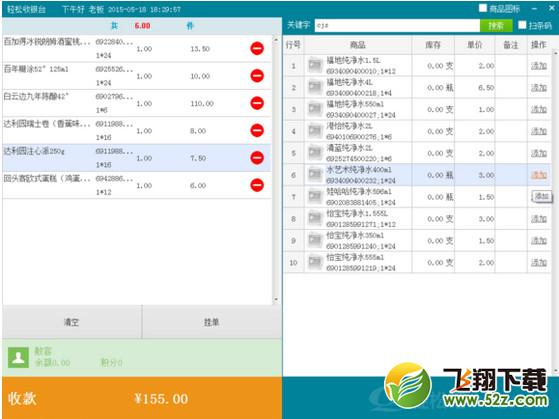The height and width of the screenshot is (419, 559).
Task: Open product image of 福地纯净水4L
Action: pyautogui.click(x=315, y=87)
